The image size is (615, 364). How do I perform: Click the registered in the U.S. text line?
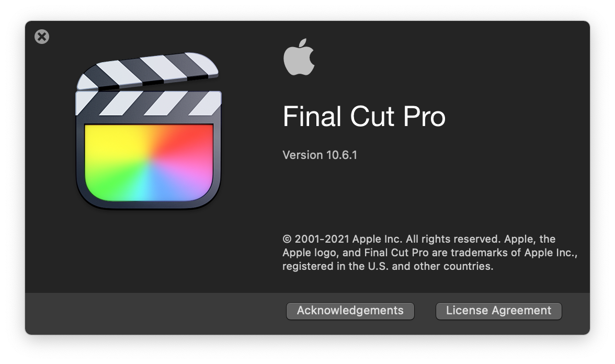388,266
